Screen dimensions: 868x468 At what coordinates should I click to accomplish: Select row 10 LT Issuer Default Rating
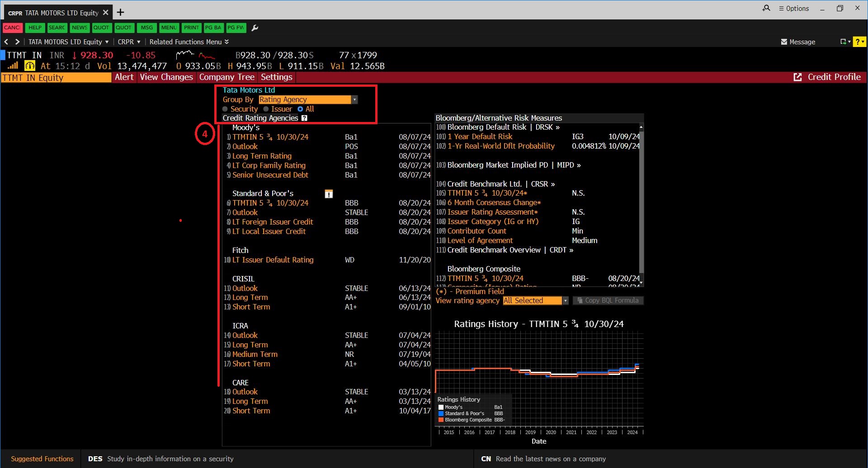pos(327,260)
